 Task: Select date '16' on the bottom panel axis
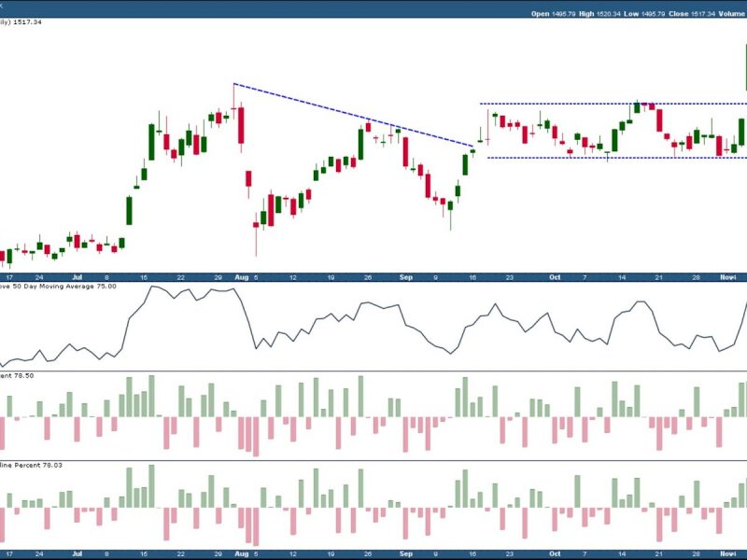pyautogui.click(x=472, y=553)
